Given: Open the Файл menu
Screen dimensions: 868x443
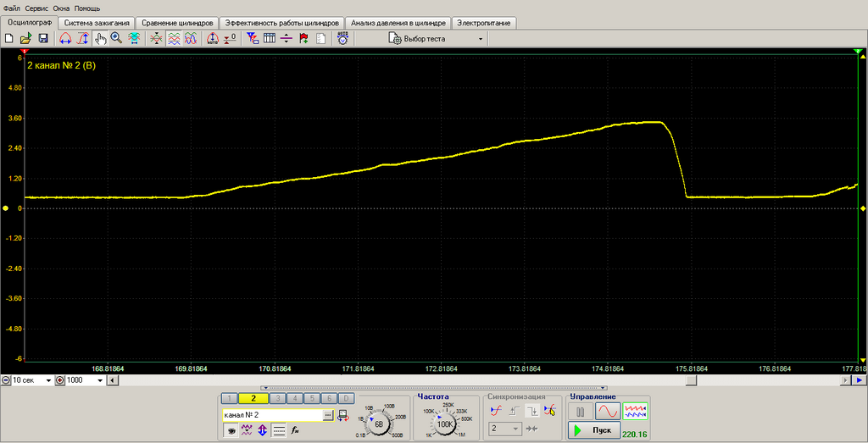Looking at the screenshot, I should [10, 9].
